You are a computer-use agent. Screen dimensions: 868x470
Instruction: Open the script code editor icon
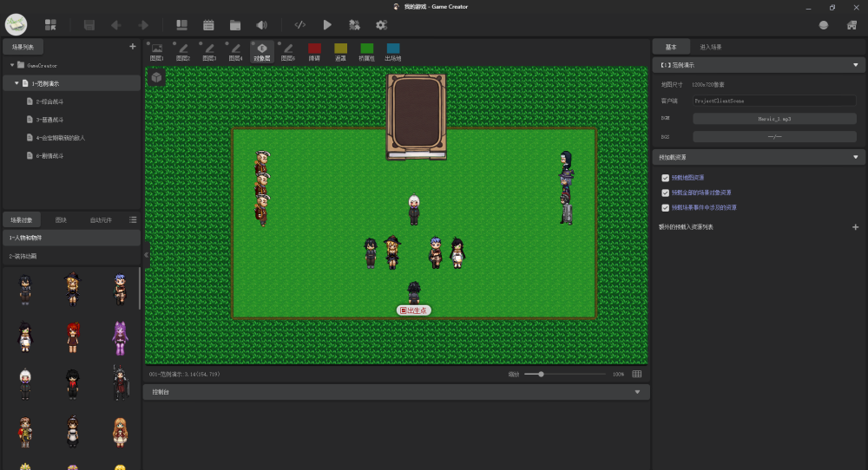tap(299, 25)
